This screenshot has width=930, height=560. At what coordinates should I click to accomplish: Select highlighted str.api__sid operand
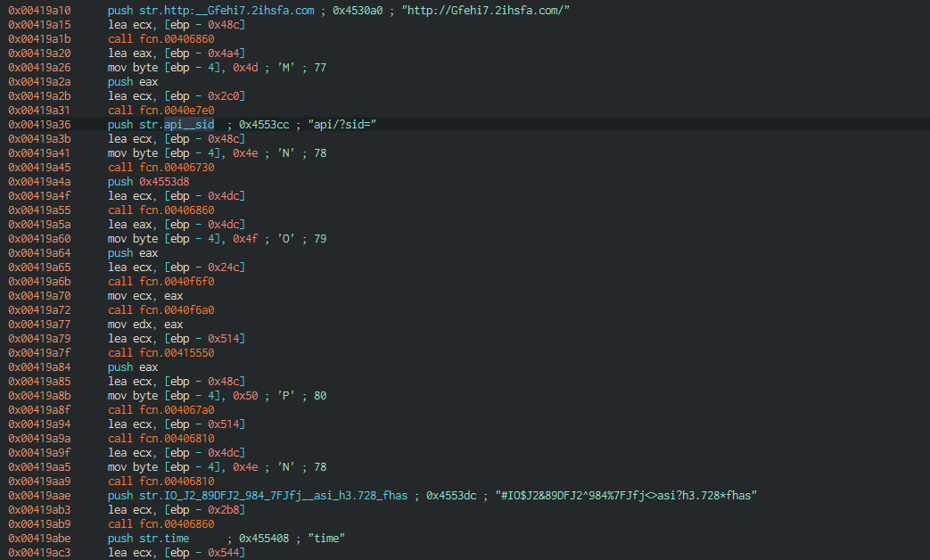pyautogui.click(x=177, y=124)
